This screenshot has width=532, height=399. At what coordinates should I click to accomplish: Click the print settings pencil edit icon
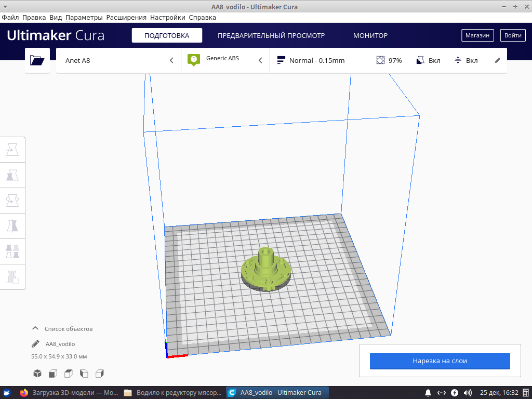click(497, 60)
